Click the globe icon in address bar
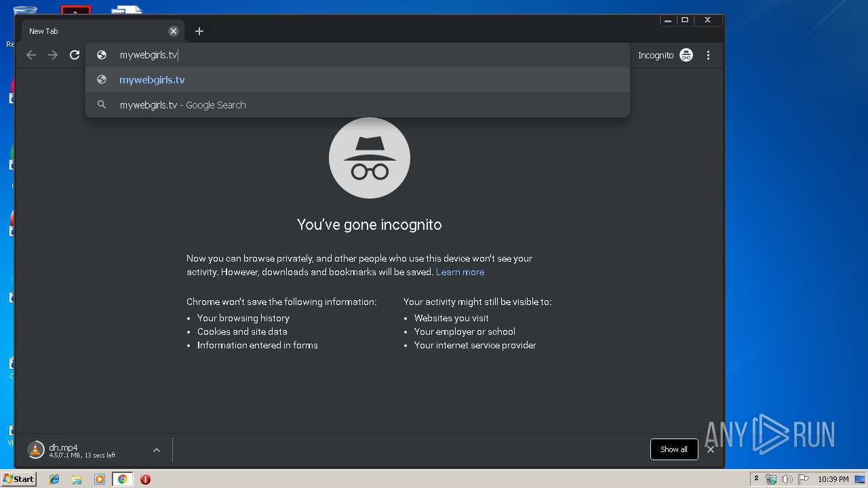 [x=102, y=55]
